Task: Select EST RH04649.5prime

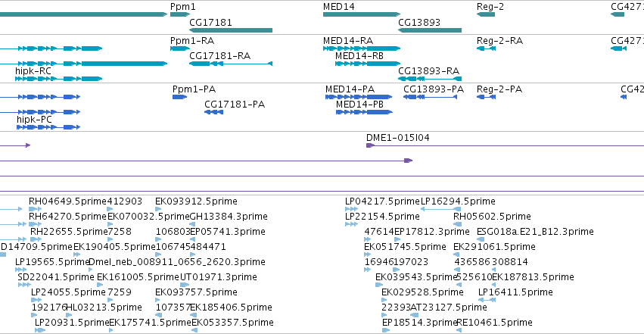Action: click(x=67, y=201)
